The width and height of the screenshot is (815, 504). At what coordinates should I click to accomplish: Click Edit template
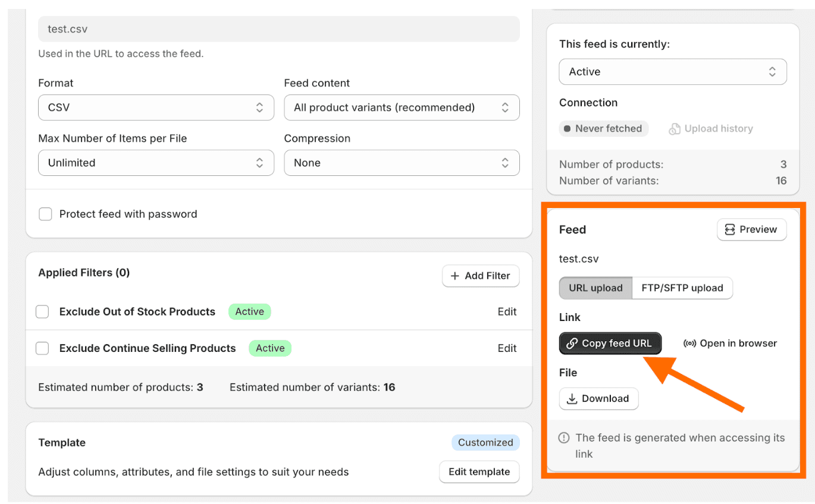pyautogui.click(x=479, y=471)
